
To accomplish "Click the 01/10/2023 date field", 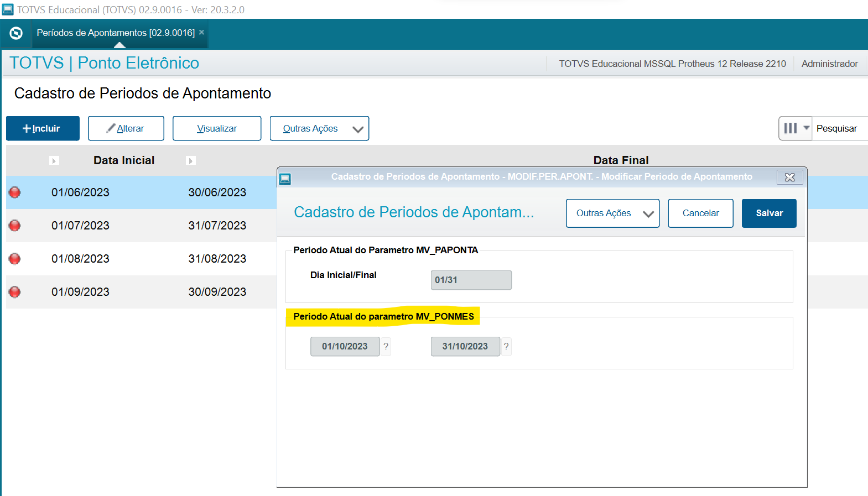I will [x=345, y=346].
